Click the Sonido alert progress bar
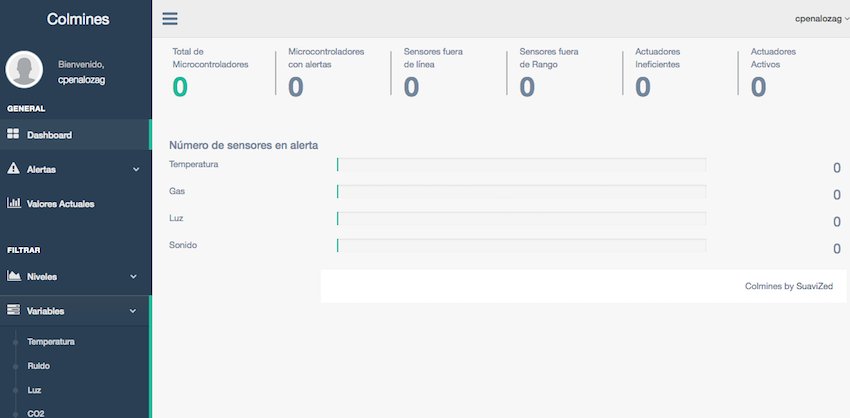 pos(521,245)
